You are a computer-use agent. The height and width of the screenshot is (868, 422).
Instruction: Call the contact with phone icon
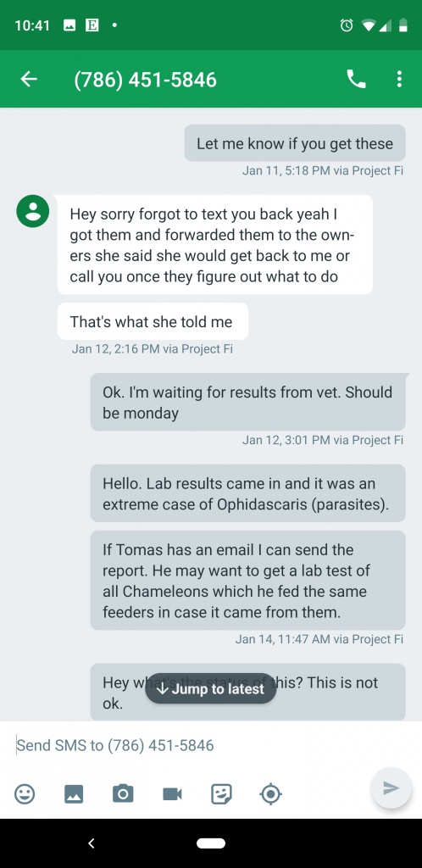tap(356, 79)
